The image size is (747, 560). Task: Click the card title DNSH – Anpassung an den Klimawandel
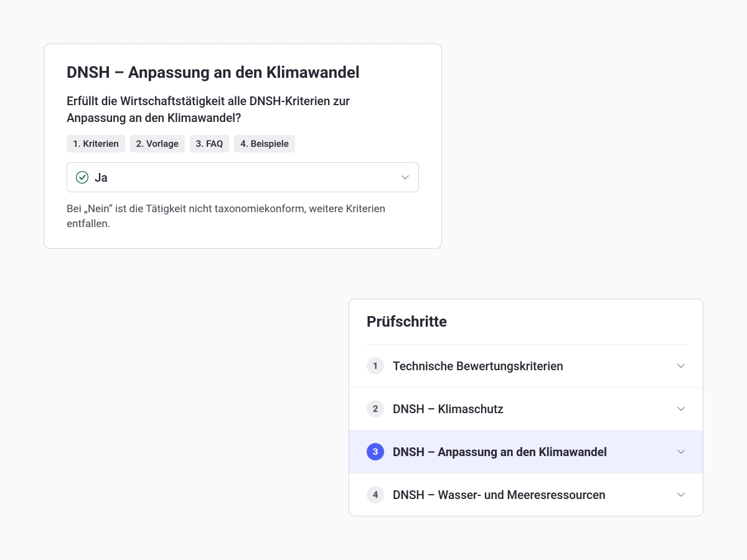tap(213, 72)
